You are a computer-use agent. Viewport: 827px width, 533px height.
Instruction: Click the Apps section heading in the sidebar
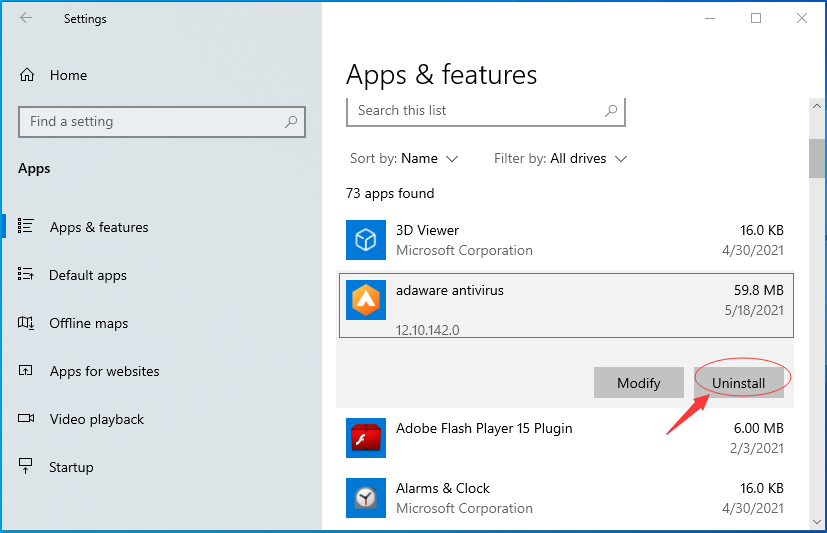click(34, 169)
